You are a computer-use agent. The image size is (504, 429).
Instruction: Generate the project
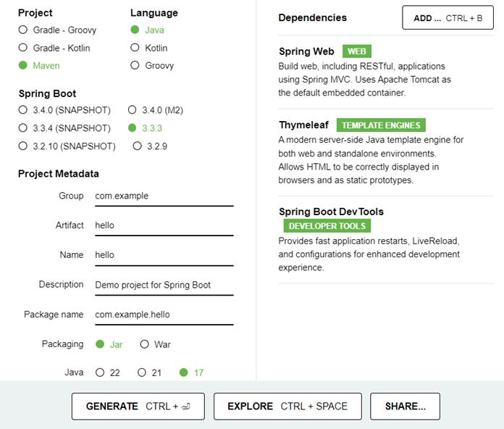[x=138, y=407]
